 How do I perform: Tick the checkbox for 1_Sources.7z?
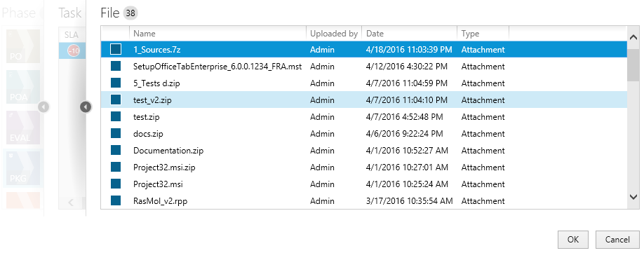tap(116, 49)
